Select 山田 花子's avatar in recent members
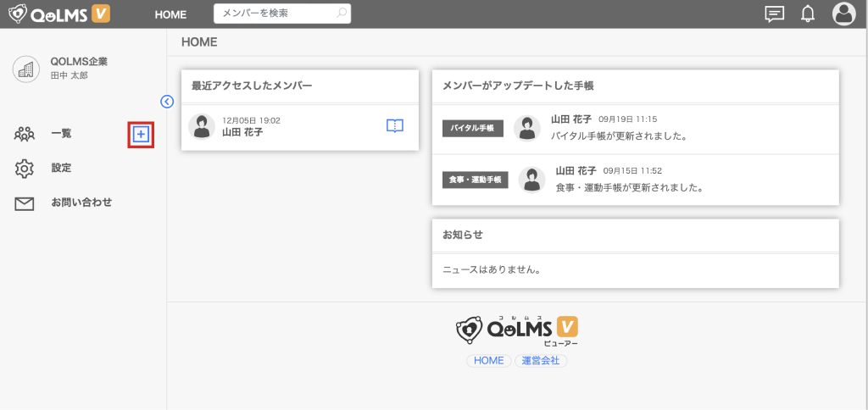 coord(202,126)
